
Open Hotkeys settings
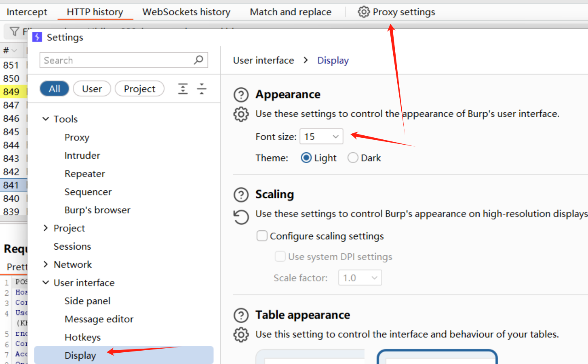82,337
